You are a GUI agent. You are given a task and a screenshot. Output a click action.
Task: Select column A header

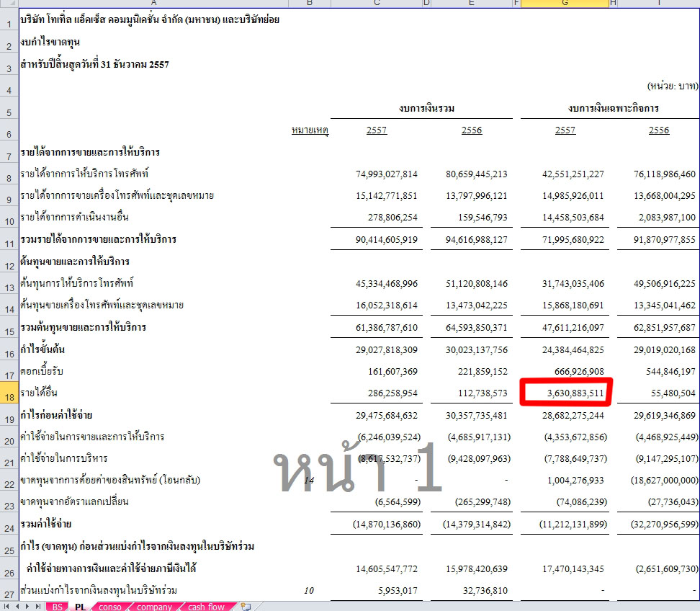click(x=153, y=3)
